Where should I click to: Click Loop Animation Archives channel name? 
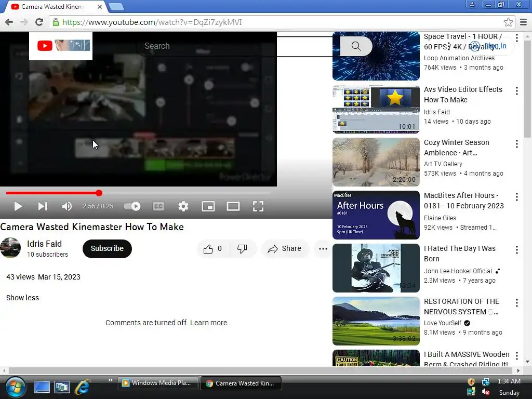pyautogui.click(x=459, y=58)
